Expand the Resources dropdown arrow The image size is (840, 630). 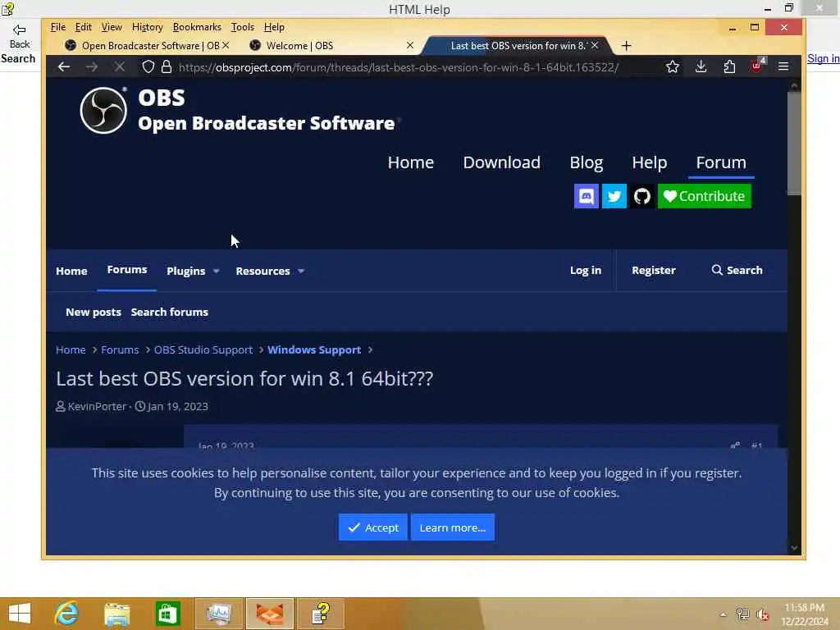tap(301, 271)
